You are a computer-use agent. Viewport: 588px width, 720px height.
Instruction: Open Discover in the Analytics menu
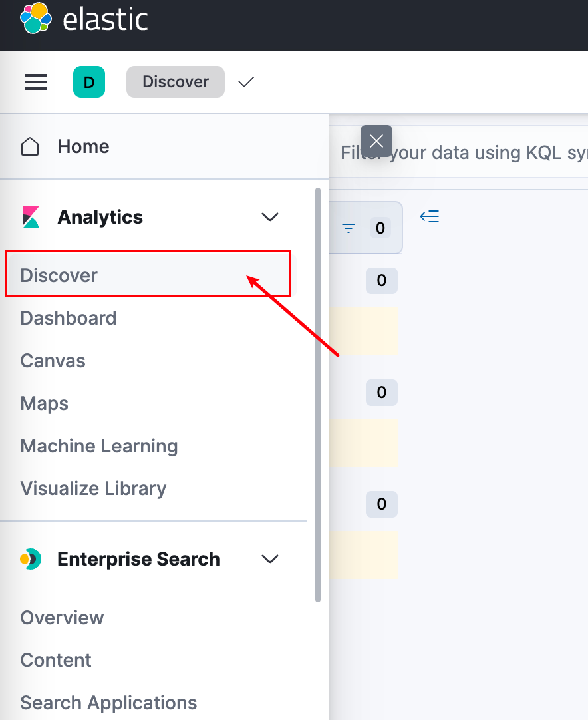tap(59, 275)
